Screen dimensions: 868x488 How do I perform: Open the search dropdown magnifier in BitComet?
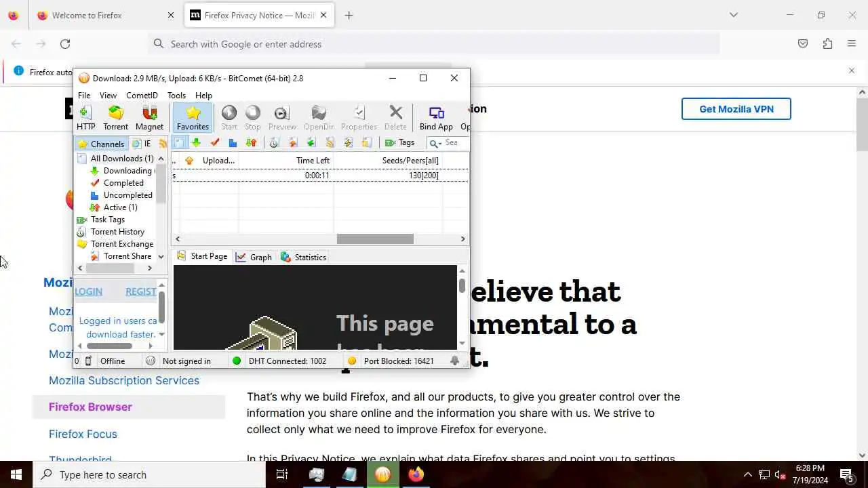[435, 142]
